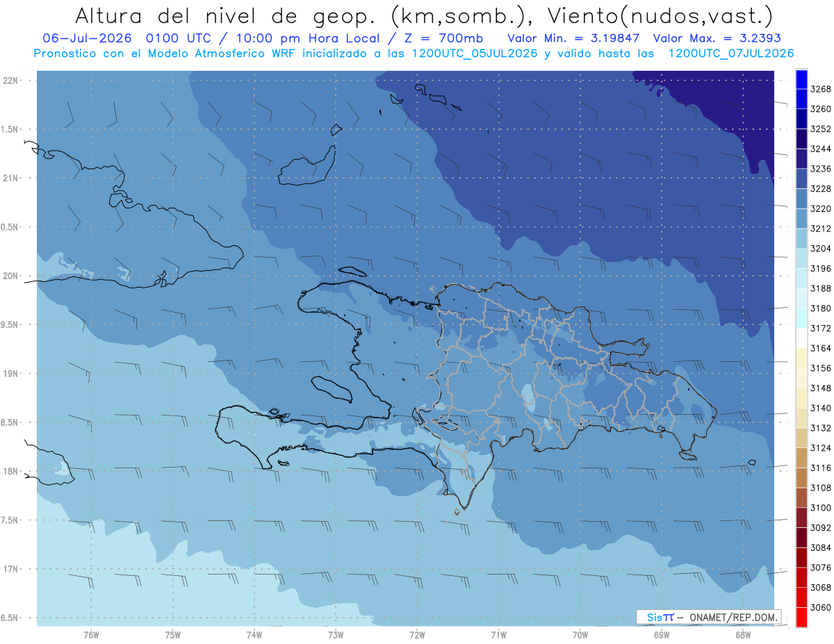Click '10:00 pm Hora Local' text
Viewport: 834px width, 644px height.
click(x=309, y=38)
